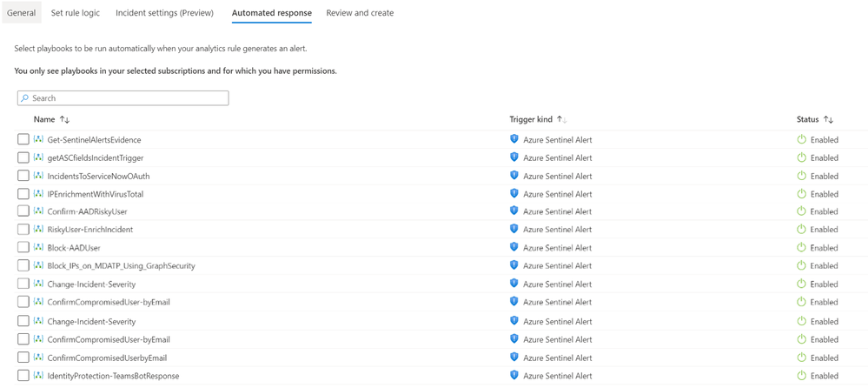
Task: Click the power status icon for getASCfieldsIncidentTrigger
Action: [x=801, y=158]
